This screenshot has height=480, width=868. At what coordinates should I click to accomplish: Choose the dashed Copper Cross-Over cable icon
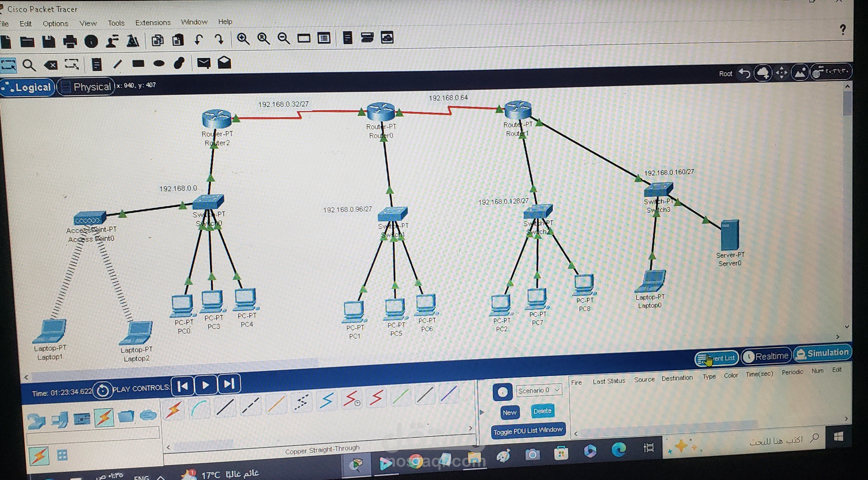tap(251, 405)
